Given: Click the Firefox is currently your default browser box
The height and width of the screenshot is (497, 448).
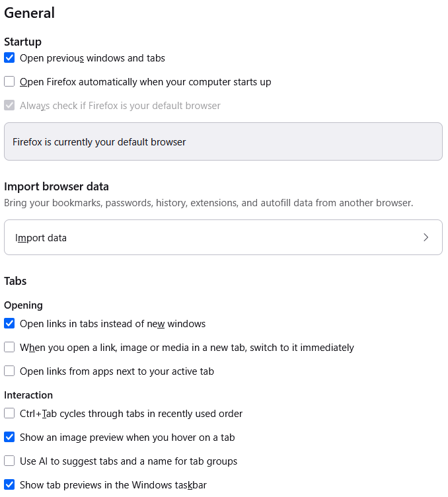Looking at the screenshot, I should (x=223, y=141).
